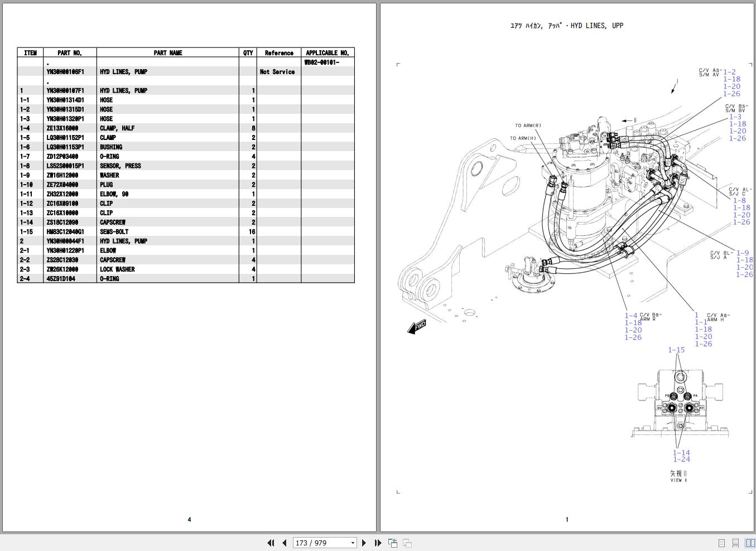Viewport: 756px width, 551px height.
Task: Click the PLUG part name
Action: pyautogui.click(x=106, y=185)
